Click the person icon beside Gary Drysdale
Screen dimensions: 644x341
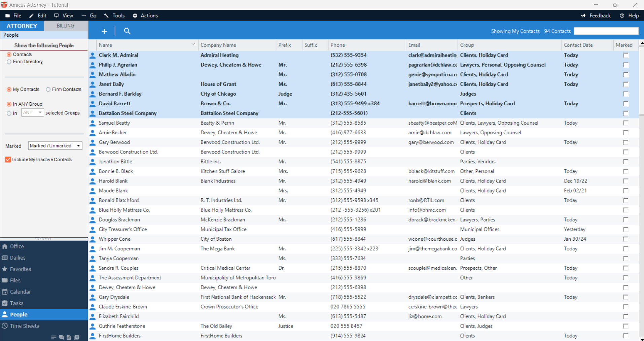[93, 297]
